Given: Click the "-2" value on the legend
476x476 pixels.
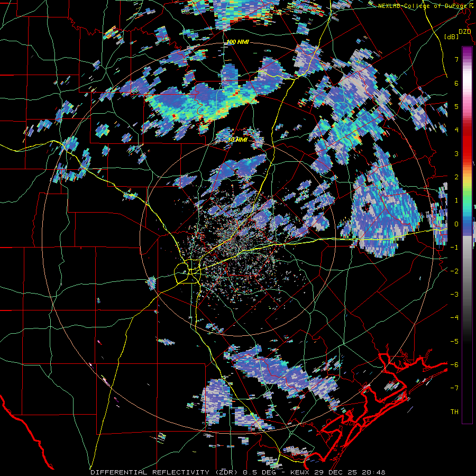Looking at the screenshot, I should pos(454,271).
